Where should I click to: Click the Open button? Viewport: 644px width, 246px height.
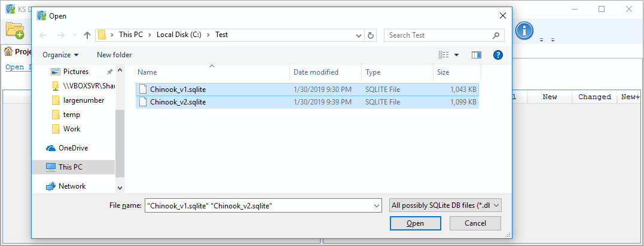[x=415, y=223]
